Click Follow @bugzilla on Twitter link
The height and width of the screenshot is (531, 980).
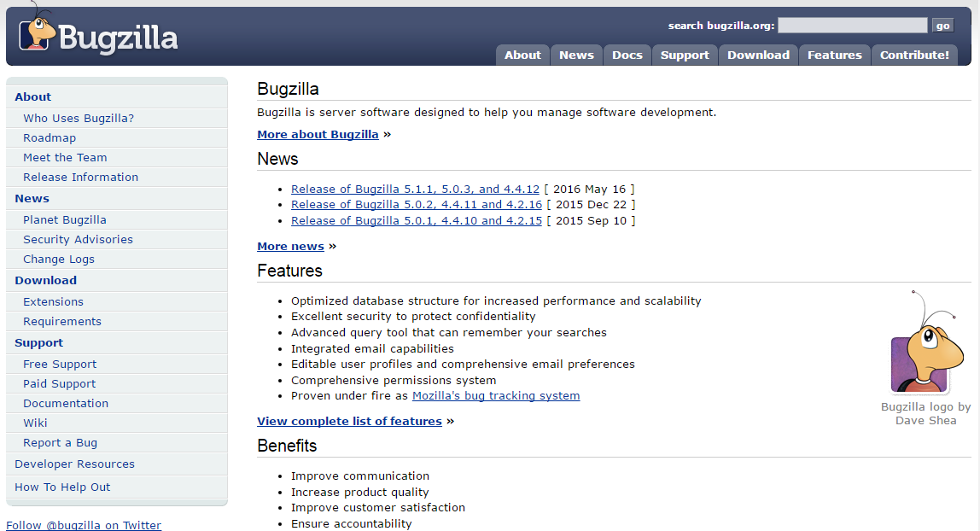[84, 525]
